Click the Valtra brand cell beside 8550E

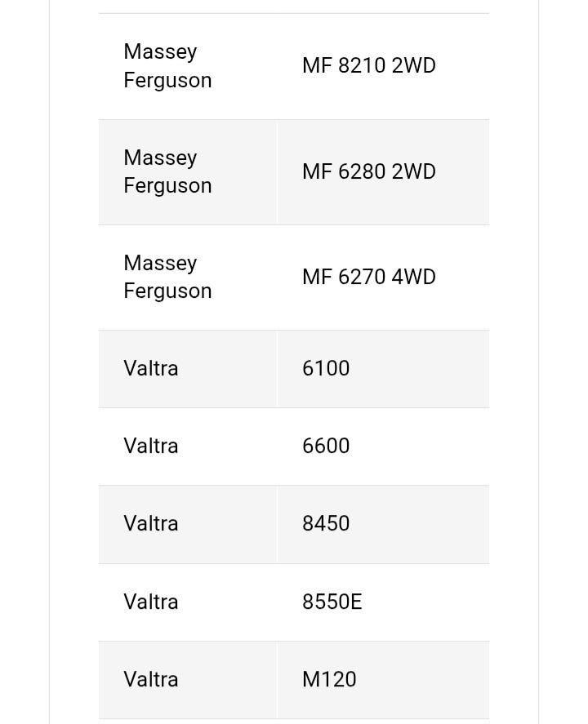coord(151,602)
